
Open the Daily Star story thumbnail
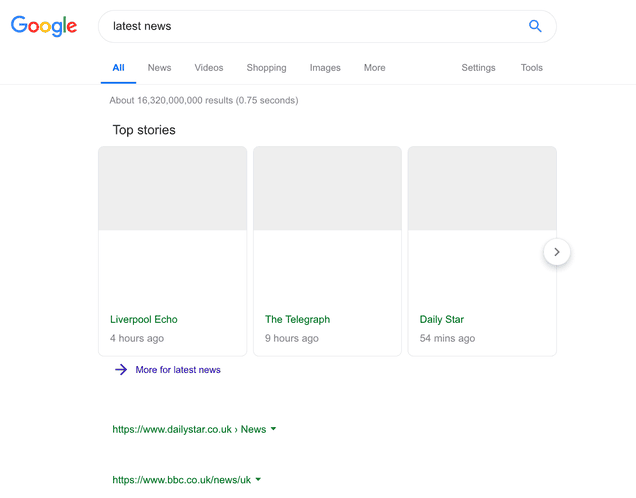[482, 188]
